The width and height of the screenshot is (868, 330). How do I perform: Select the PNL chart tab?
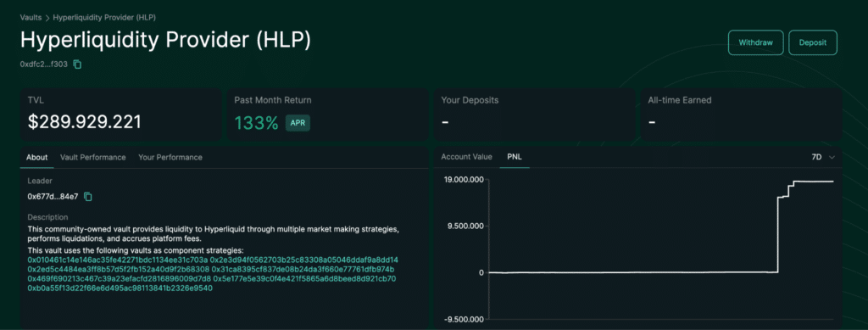click(x=515, y=157)
